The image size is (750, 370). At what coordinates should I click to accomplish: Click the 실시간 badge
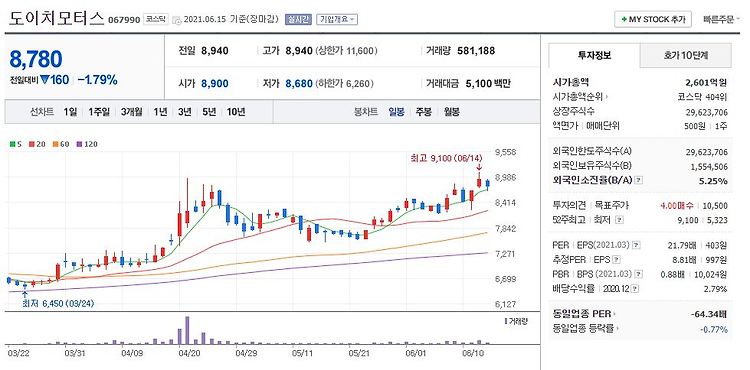pyautogui.click(x=298, y=20)
